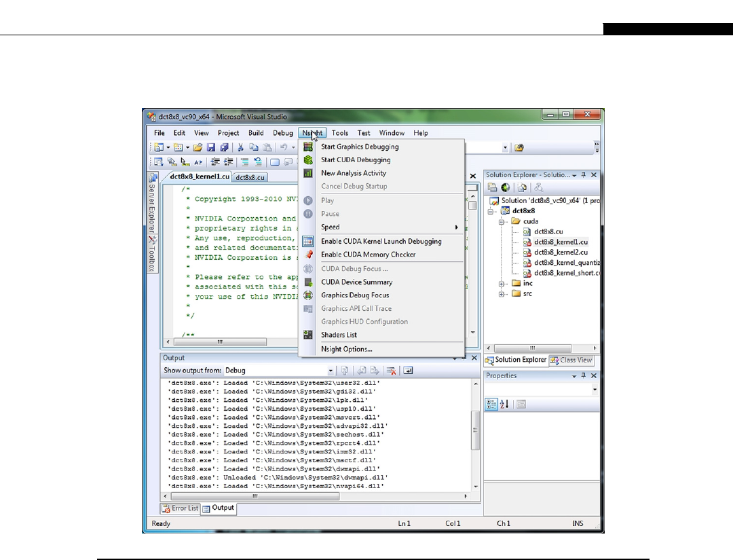This screenshot has width=733, height=560.
Task: Open Shaders List from Nsight menu
Action: (382, 335)
